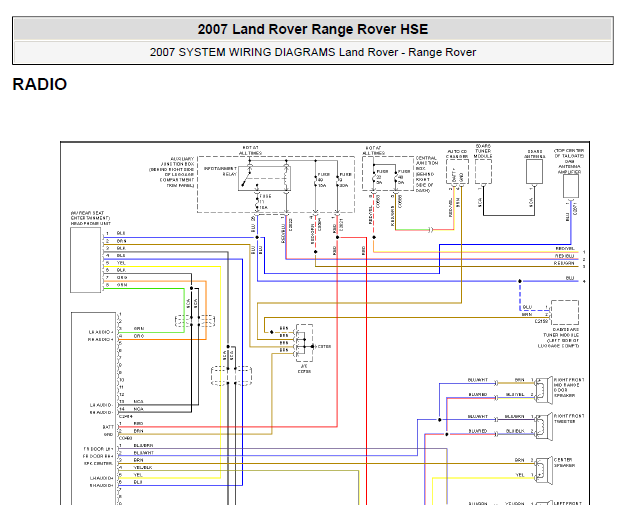Screen dimensions: 626x505
Task: Click the CENTER SPEAKER label
Action: point(565,463)
